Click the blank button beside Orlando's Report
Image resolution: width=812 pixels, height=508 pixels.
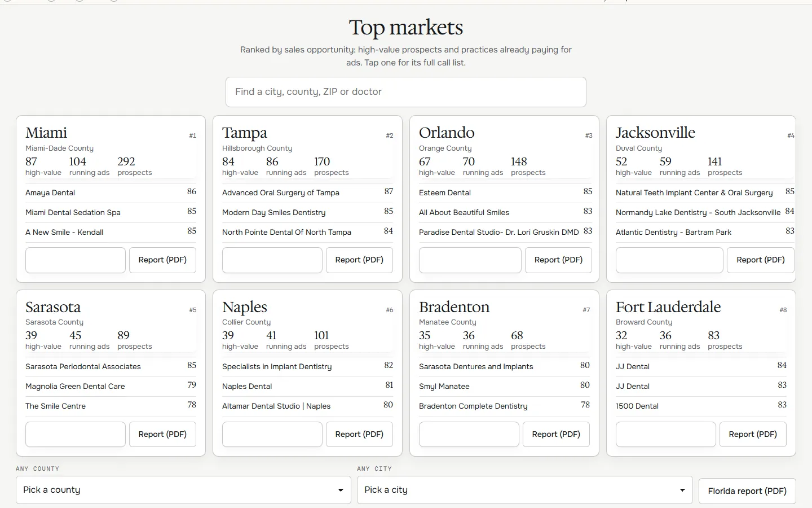pos(470,260)
